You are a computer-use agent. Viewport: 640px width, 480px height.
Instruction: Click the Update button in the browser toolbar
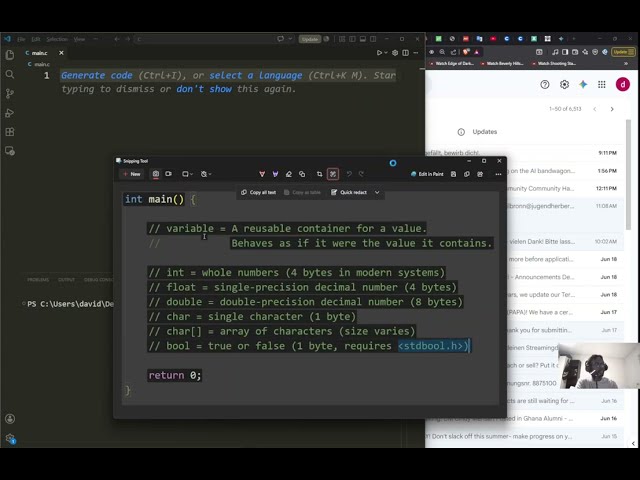coord(623,52)
